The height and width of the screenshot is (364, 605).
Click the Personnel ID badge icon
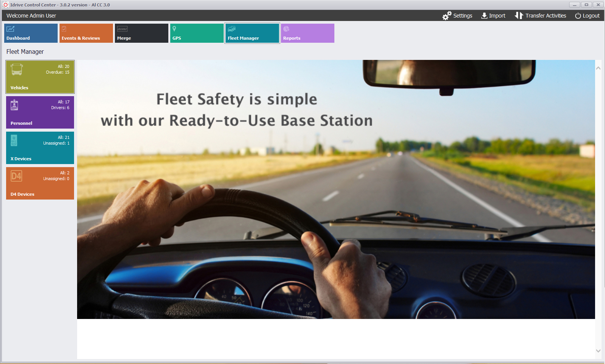15,105
